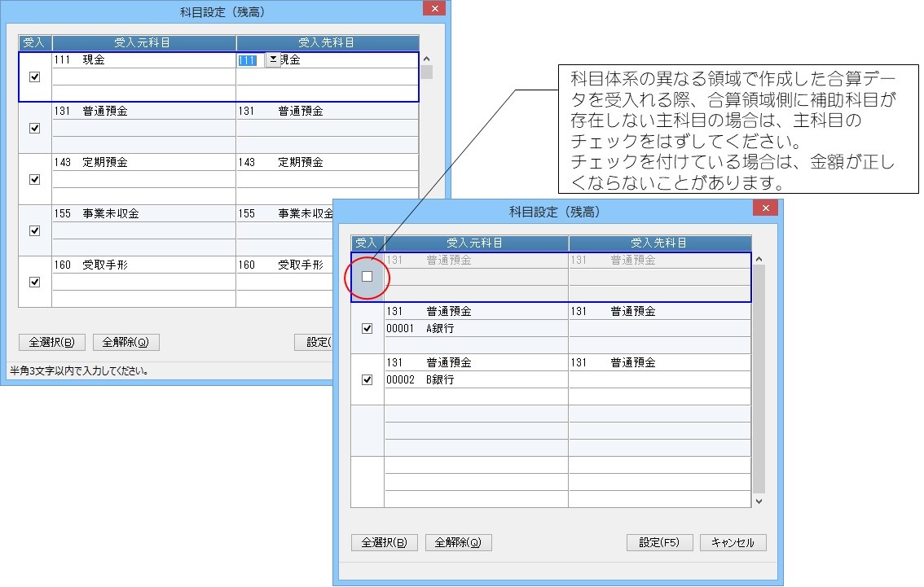
Task: Click 全選択(B) in the front dialog
Action: tap(385, 542)
